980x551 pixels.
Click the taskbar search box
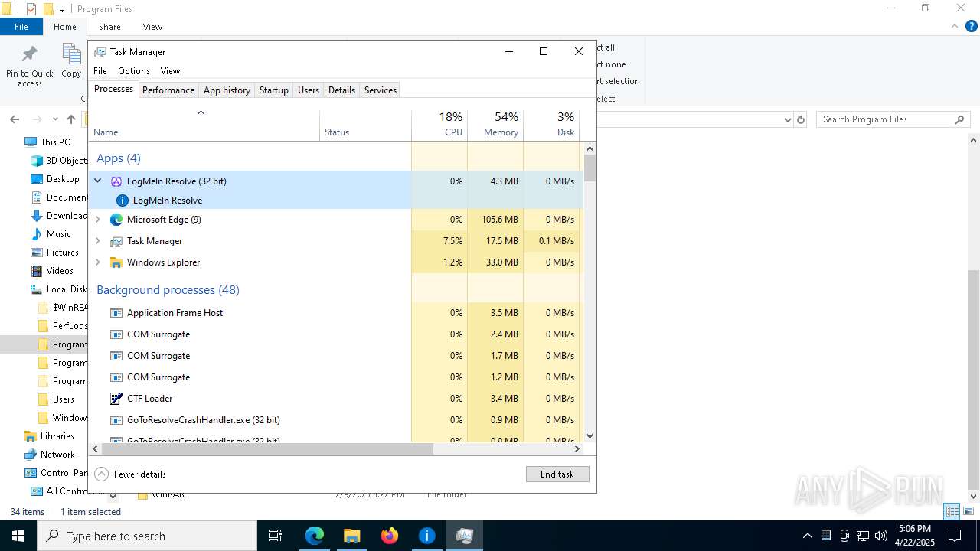coord(147,536)
